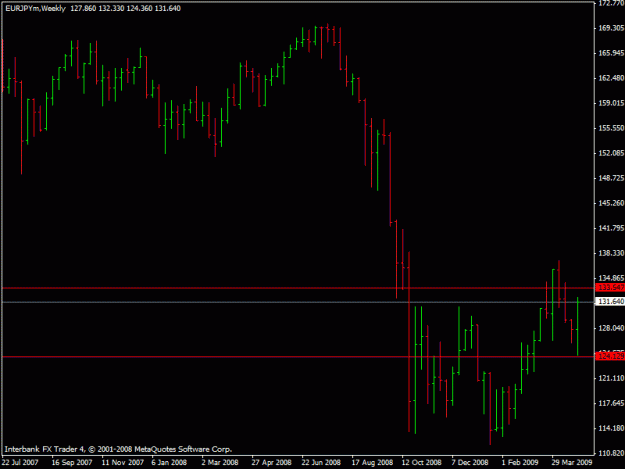Click the 2 Mar 2008 date label
625x469 pixels.
[220, 462]
